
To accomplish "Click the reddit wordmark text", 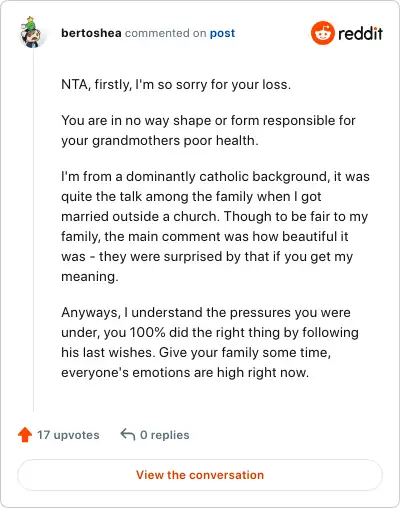I will click(x=360, y=33).
